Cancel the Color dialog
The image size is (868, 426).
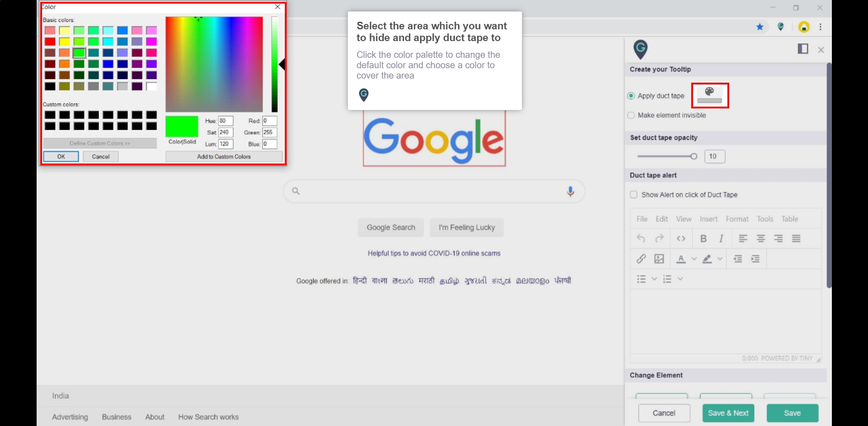tap(101, 156)
